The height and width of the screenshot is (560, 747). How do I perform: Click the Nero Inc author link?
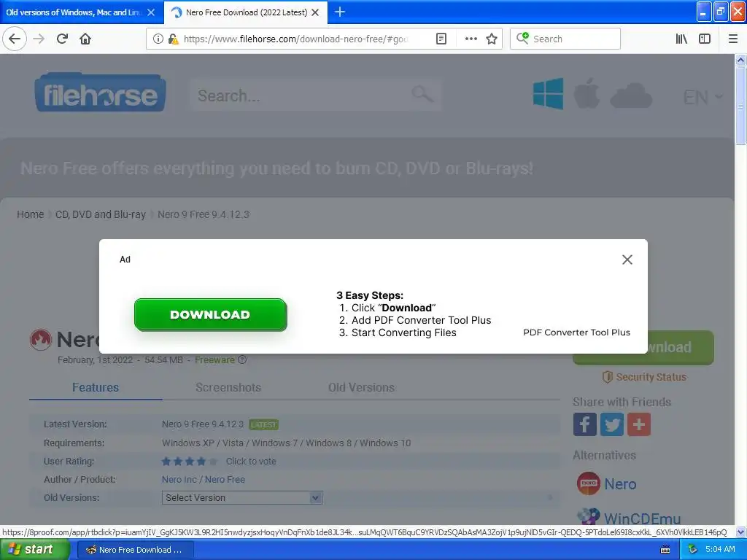click(x=179, y=480)
